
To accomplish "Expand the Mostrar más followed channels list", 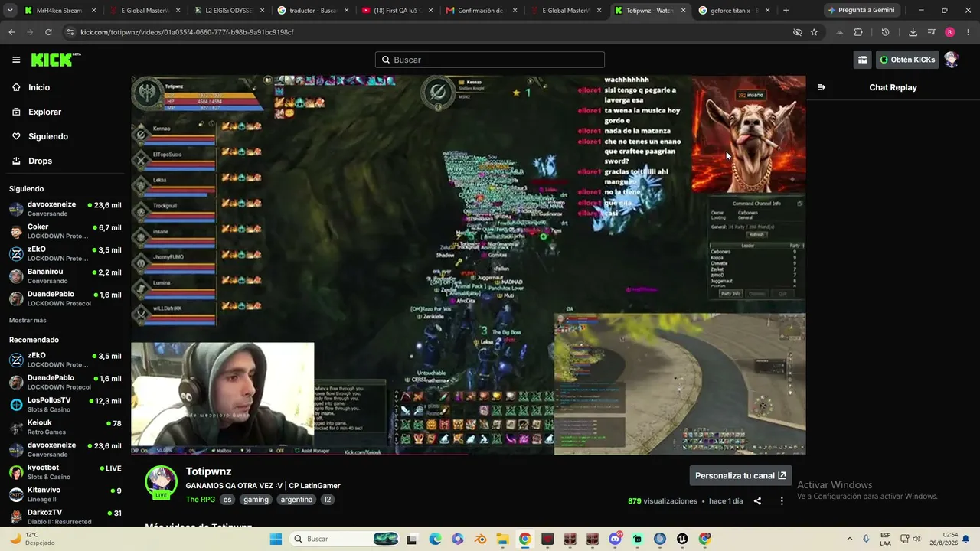I will (x=28, y=321).
